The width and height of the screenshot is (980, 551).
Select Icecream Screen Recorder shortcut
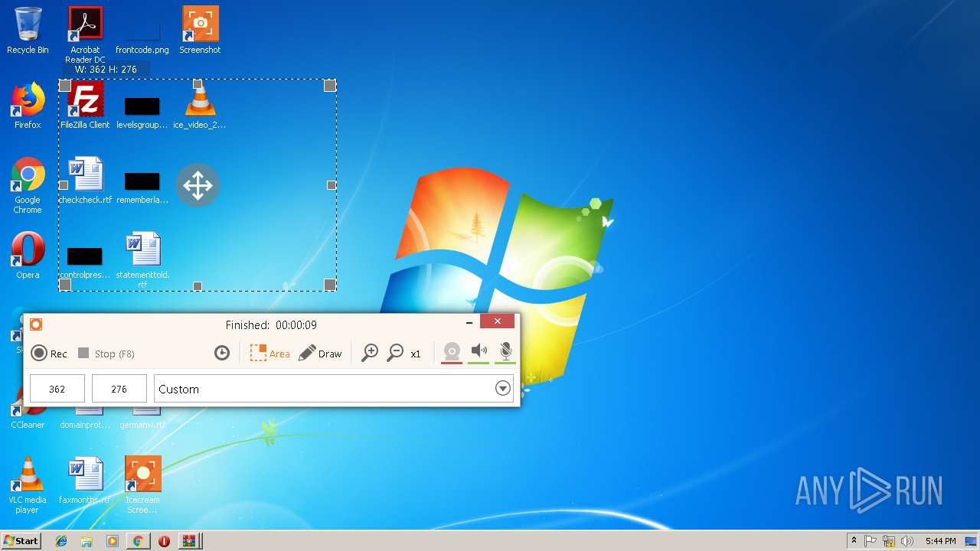click(x=143, y=484)
